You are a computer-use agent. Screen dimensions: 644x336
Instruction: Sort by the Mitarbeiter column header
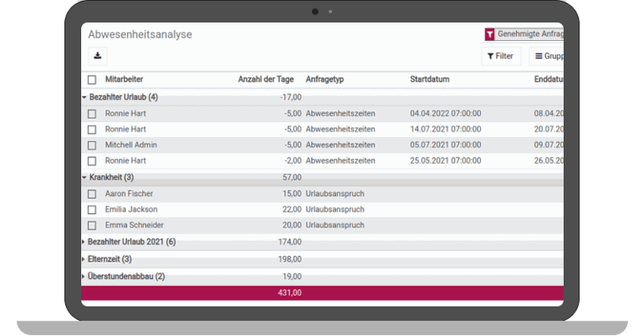[x=124, y=79]
